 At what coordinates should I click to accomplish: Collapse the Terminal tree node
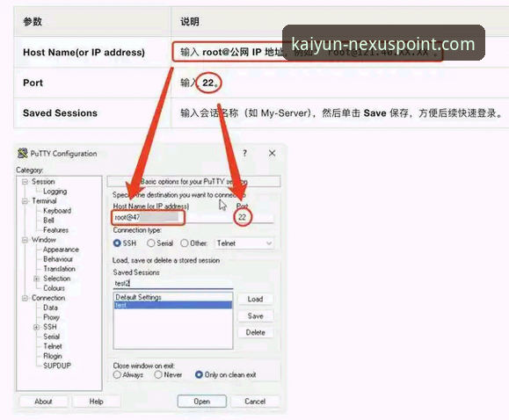(x=25, y=201)
